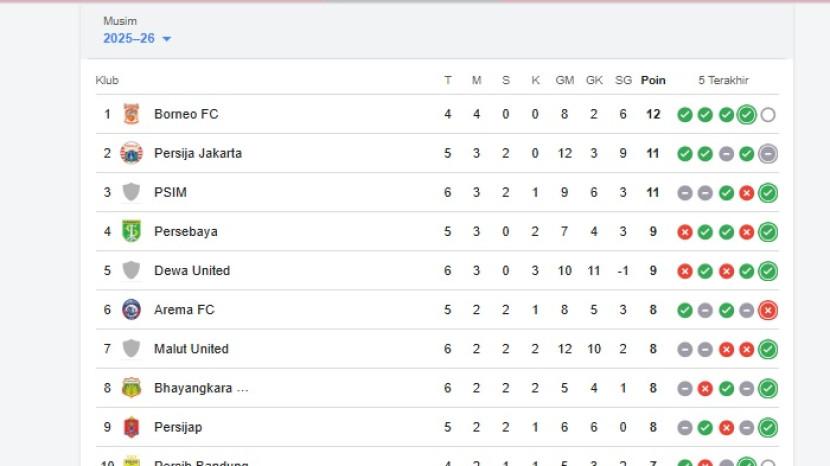Viewport: 830px width, 466px height.
Task: Select the Malut United row name
Action: 191,349
